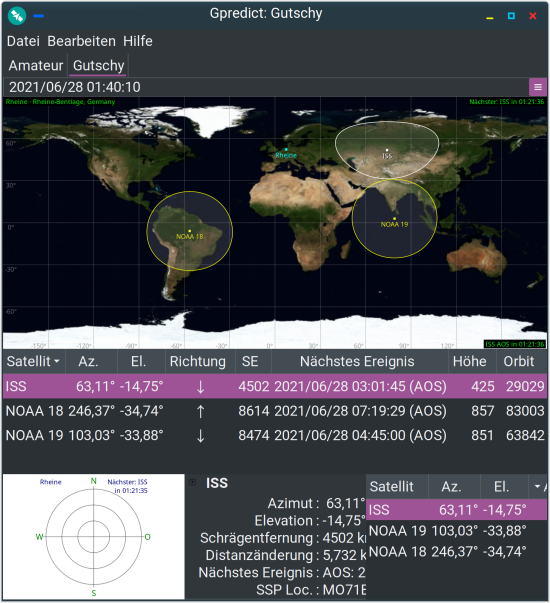Screen dimensions: 550x603
Task: Sort the list by Richtung column header
Action: pos(198,361)
